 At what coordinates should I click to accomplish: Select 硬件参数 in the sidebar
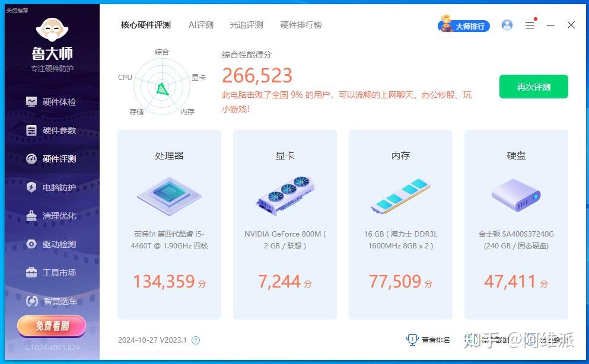click(x=52, y=130)
